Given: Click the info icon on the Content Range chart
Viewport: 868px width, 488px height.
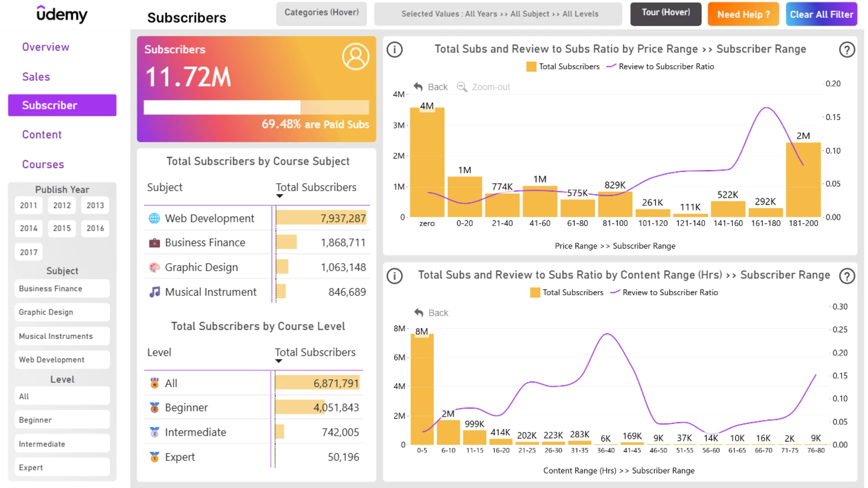Looking at the screenshot, I should point(395,276).
